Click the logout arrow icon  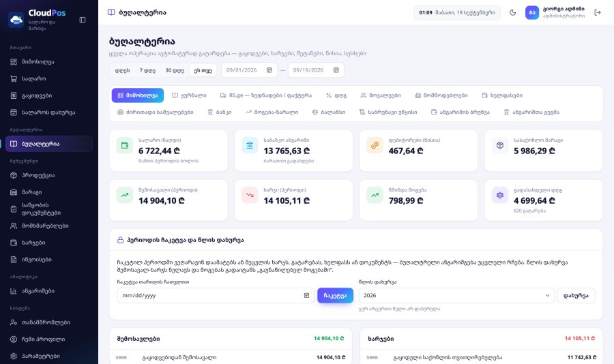pos(597,12)
